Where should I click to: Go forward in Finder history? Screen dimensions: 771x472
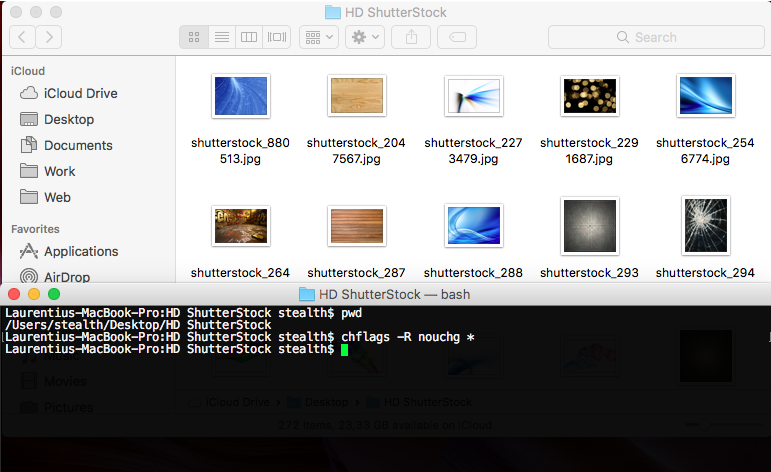pos(49,37)
